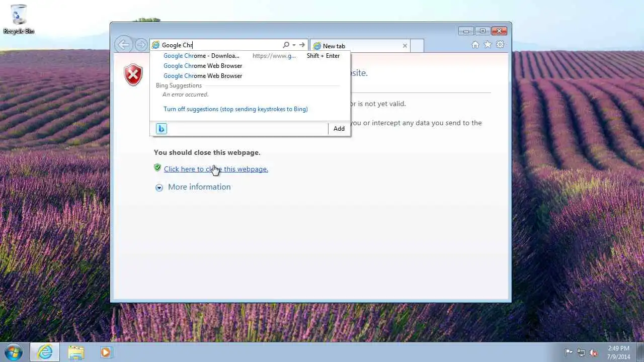Maximize the Internet Explorer window
Viewport: 644px width, 362px height.
tap(482, 31)
